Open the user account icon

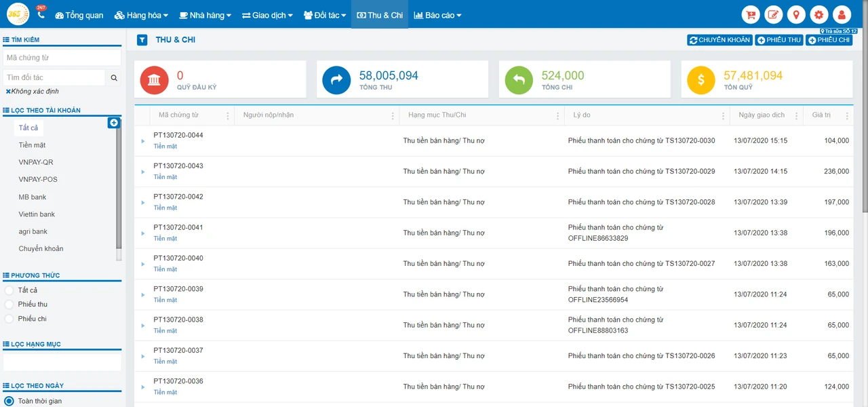pos(842,14)
